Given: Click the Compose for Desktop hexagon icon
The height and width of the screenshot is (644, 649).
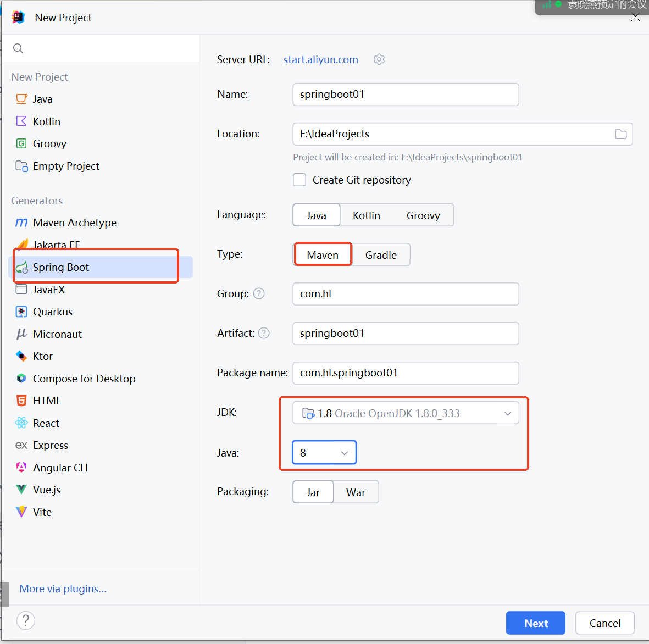Looking at the screenshot, I should tap(21, 378).
